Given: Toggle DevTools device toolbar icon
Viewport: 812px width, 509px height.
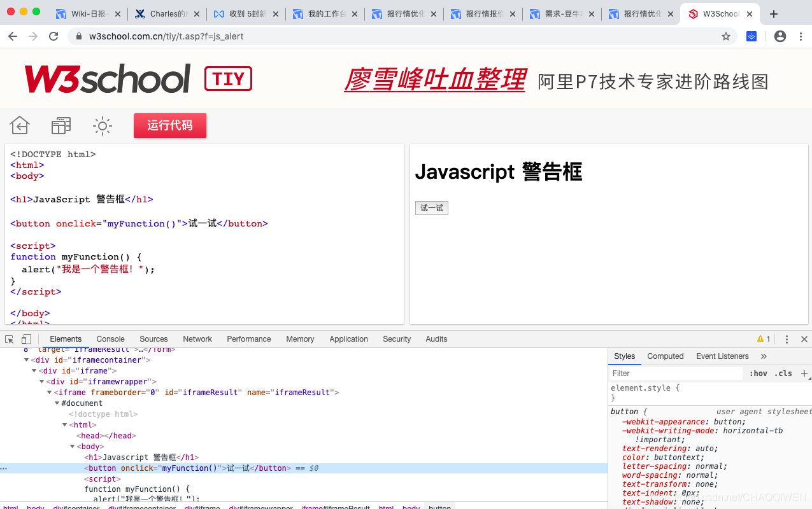Looking at the screenshot, I should pos(26,339).
